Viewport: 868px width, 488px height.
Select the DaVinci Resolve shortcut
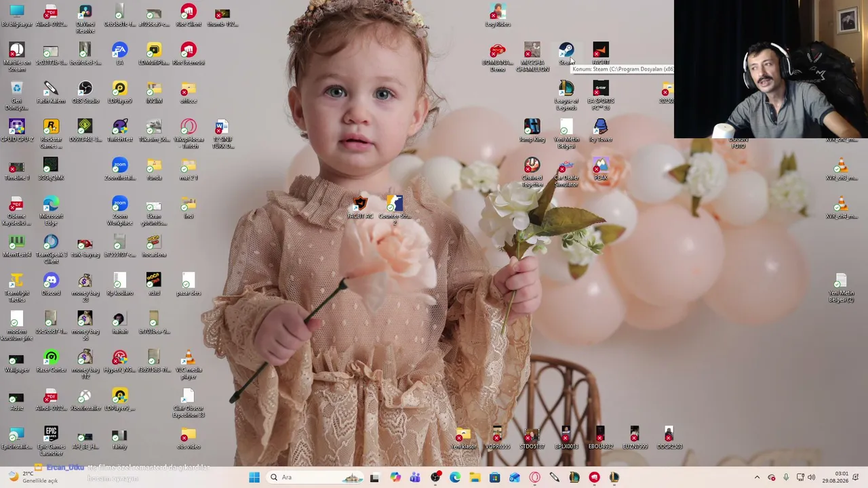(85, 20)
